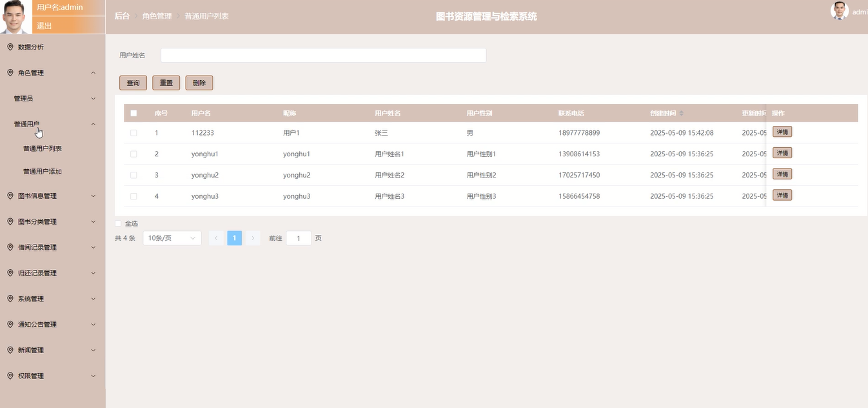Click the pin icon beside 借阅记录管理
This screenshot has width=868, height=408.
pyautogui.click(x=10, y=247)
